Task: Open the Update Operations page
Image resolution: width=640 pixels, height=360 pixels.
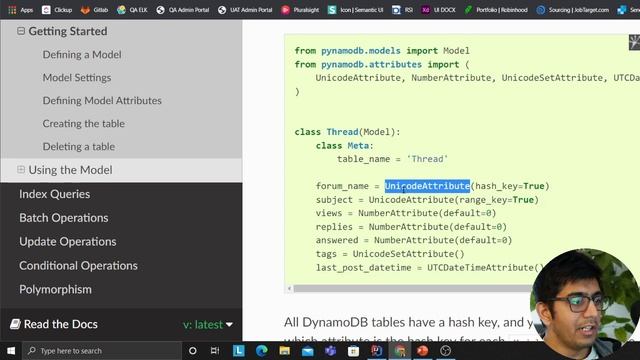Action: (68, 242)
